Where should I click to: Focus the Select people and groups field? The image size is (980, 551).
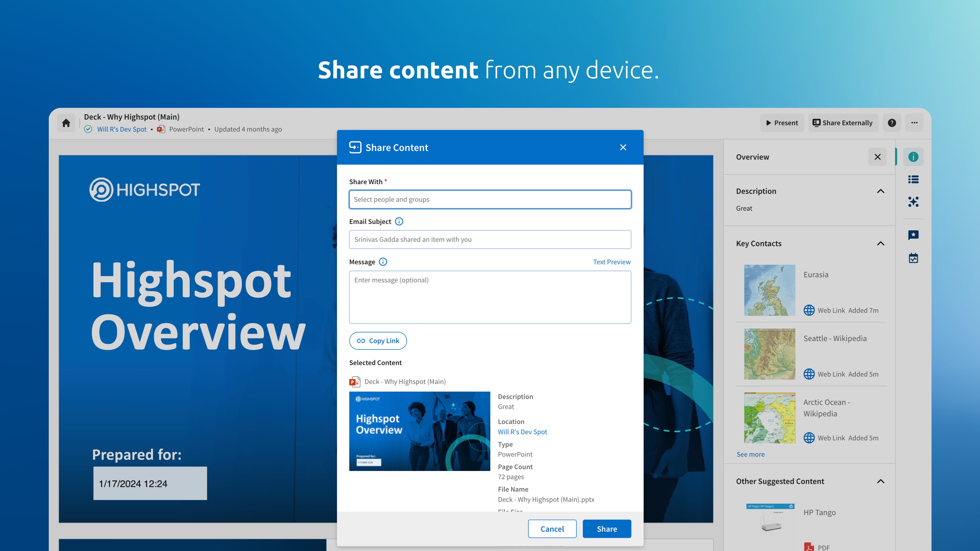click(490, 199)
